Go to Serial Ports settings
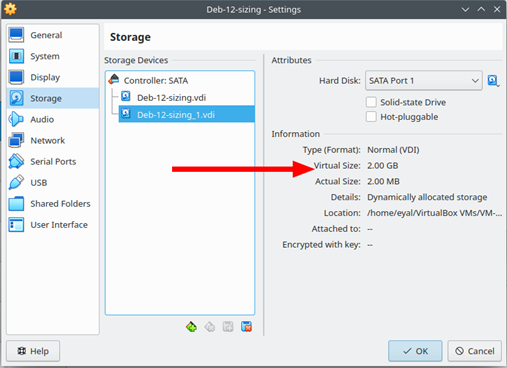This screenshot has width=507, height=368. pyautogui.click(x=53, y=162)
